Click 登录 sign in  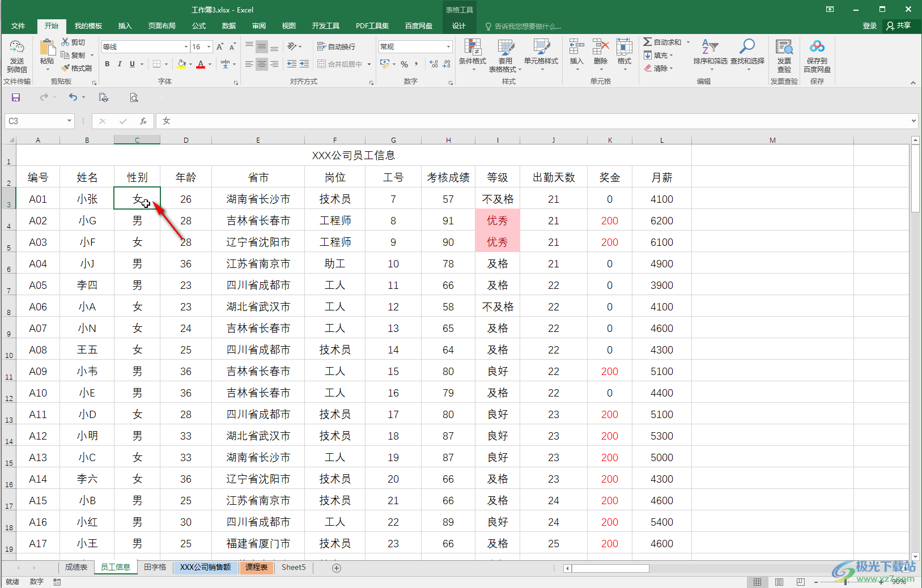pyautogui.click(x=870, y=26)
